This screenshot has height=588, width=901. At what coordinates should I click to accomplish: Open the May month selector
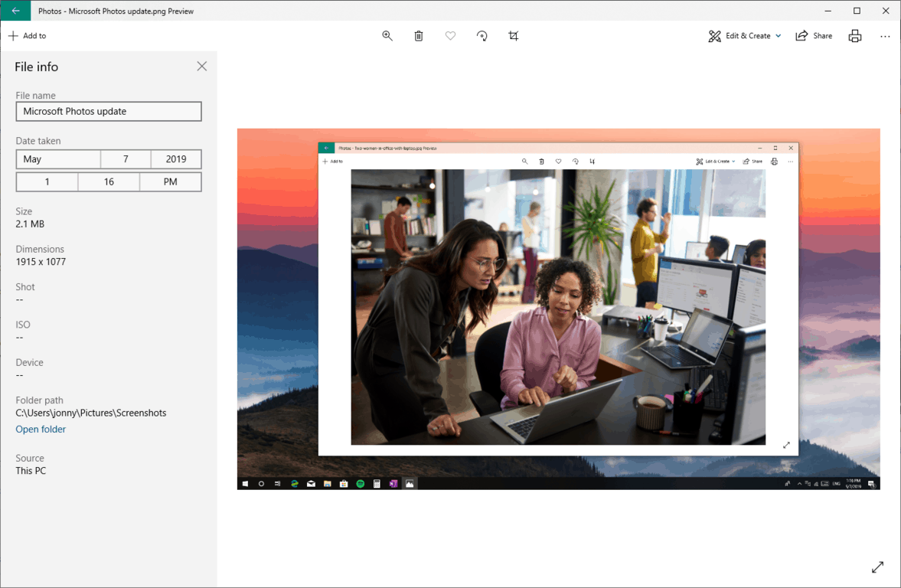[58, 159]
